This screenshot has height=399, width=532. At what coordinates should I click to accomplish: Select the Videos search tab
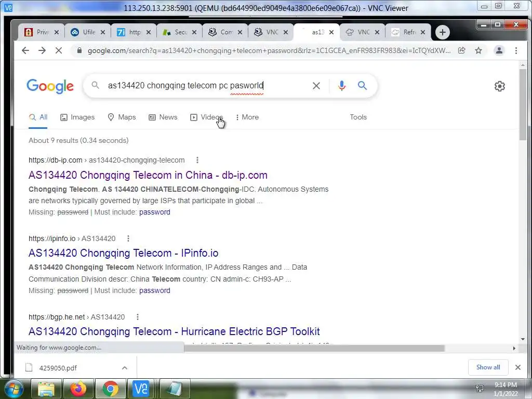tap(207, 117)
